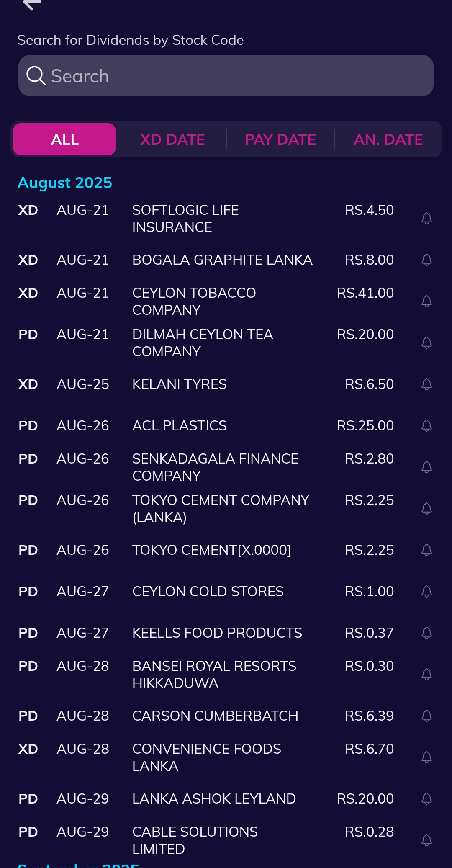Tap bell icon for Lanka Ashok Leyland
The height and width of the screenshot is (868, 452).
pos(426,798)
